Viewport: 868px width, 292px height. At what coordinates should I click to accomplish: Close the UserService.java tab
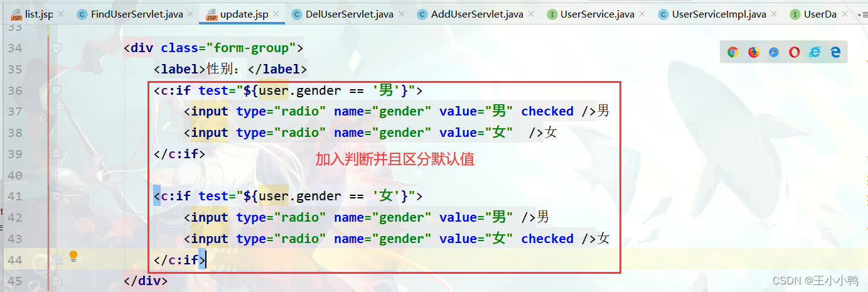(642, 14)
